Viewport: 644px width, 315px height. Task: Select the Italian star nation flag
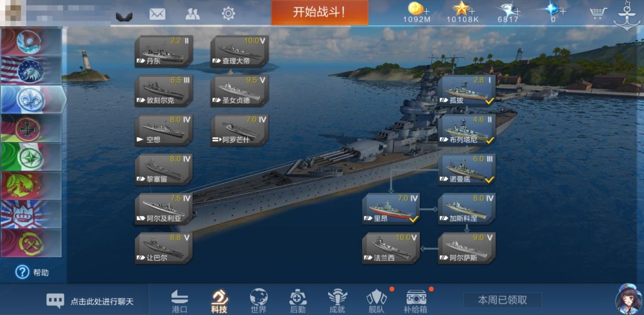tap(31, 157)
